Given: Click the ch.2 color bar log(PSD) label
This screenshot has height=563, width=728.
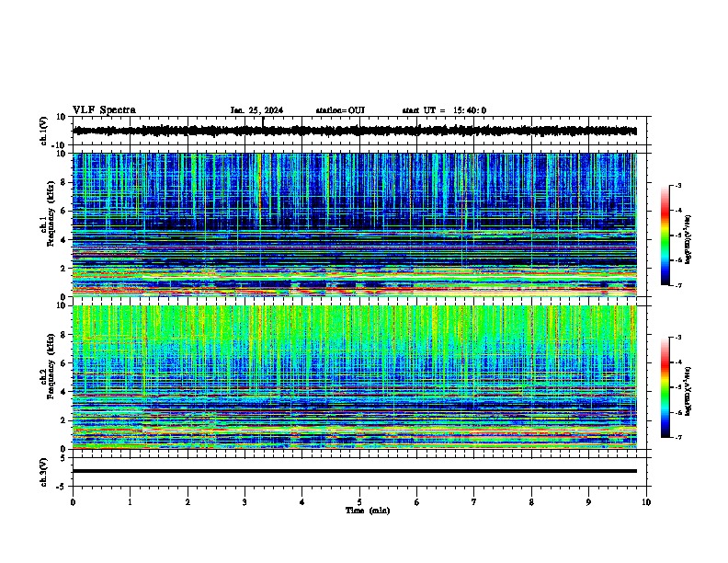Looking at the screenshot, I should [x=688, y=391].
